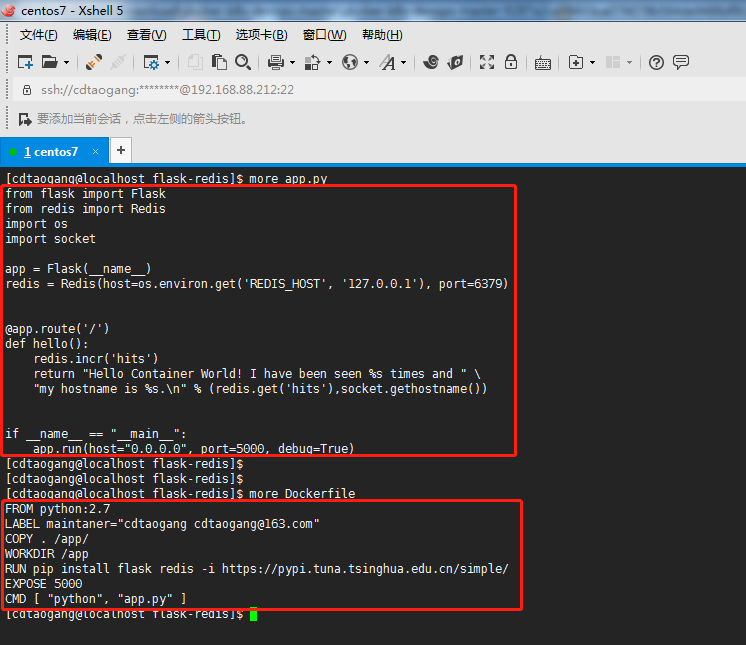Create a new session with the New icon

(25, 62)
